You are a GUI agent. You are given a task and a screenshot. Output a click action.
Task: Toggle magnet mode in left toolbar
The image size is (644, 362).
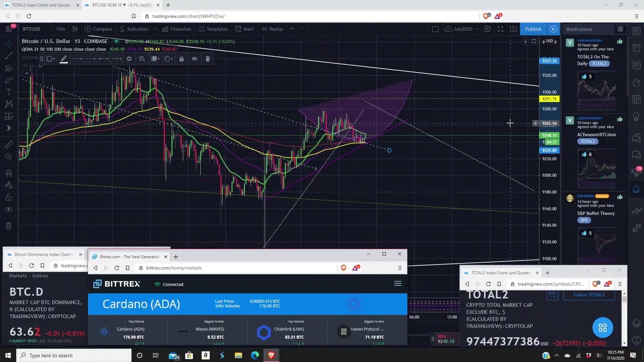coord(9,173)
